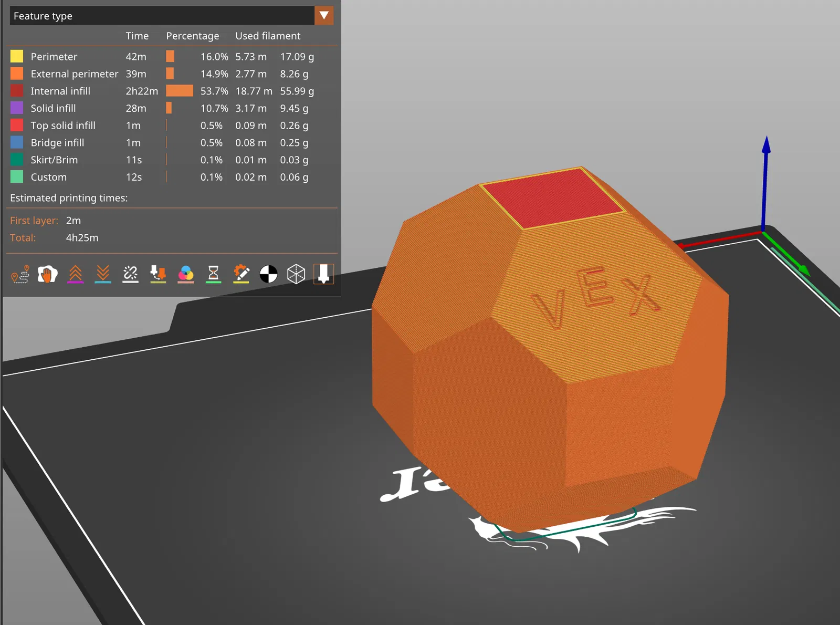Click the Internal infill time 2h22m

pos(142,91)
